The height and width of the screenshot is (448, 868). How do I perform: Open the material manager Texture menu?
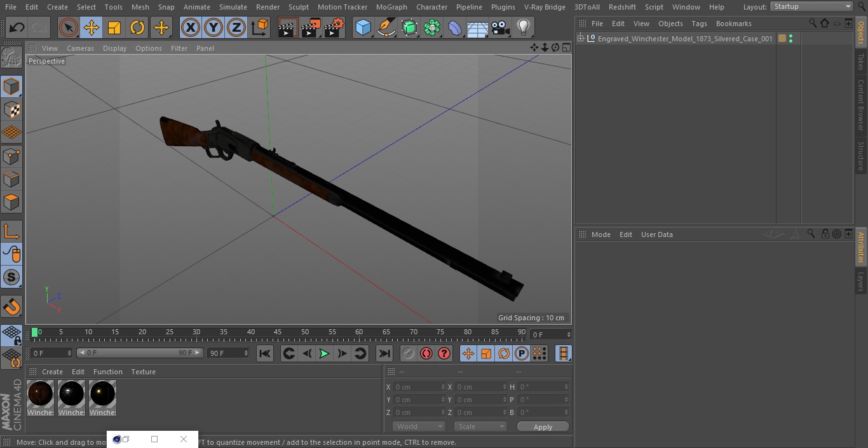[x=143, y=372]
